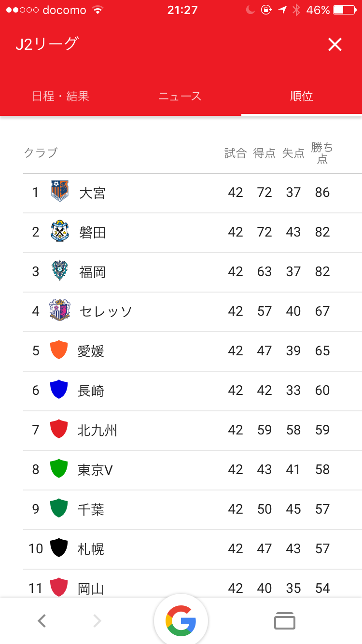Open the browser tabs switcher icon

[284, 621]
